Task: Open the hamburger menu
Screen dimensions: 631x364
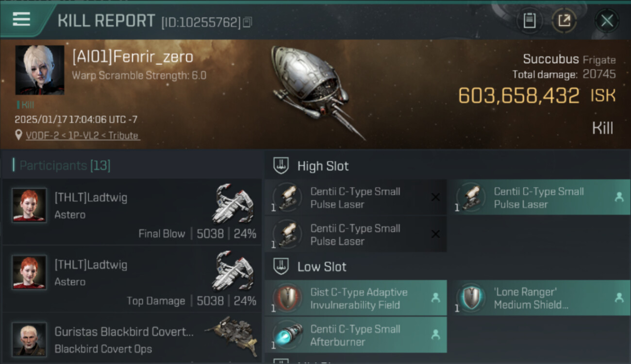Action: coord(21,19)
